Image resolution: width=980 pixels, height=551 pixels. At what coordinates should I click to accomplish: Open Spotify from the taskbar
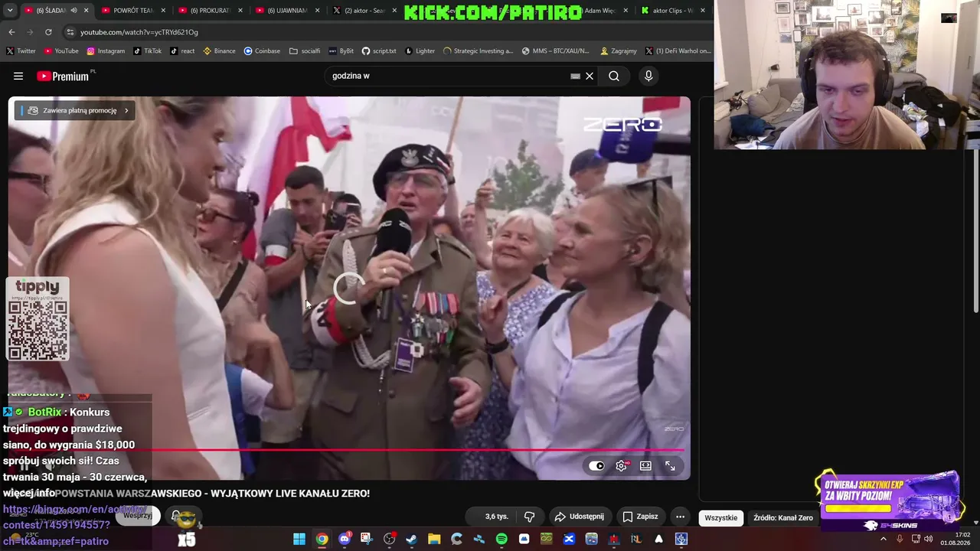501,539
